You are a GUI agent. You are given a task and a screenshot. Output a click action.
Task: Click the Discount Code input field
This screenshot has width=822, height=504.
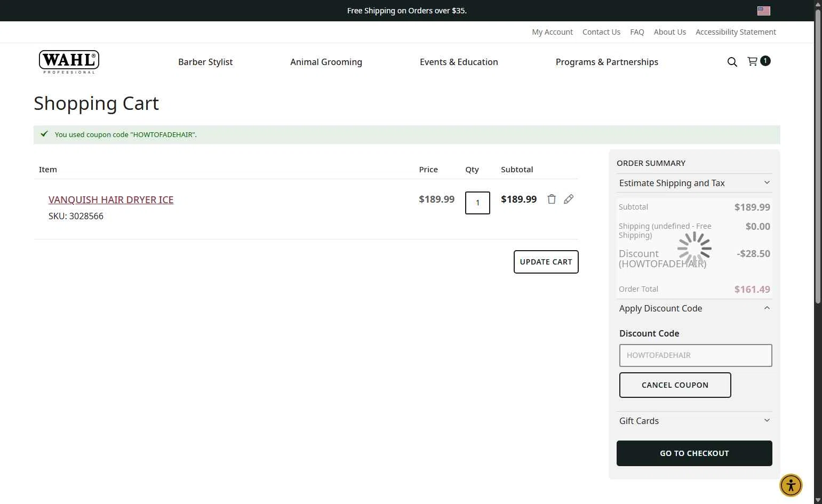[x=696, y=355]
